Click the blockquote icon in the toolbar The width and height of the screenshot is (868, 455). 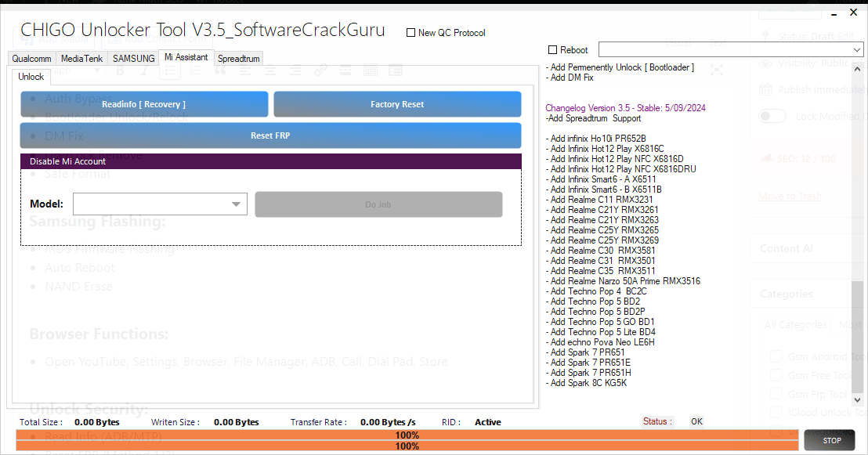(x=219, y=70)
